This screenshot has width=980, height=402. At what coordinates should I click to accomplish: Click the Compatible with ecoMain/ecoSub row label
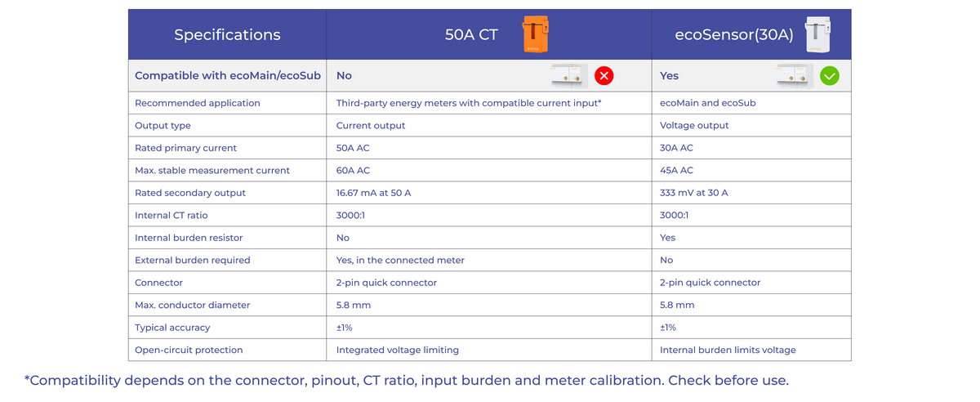coord(227,75)
